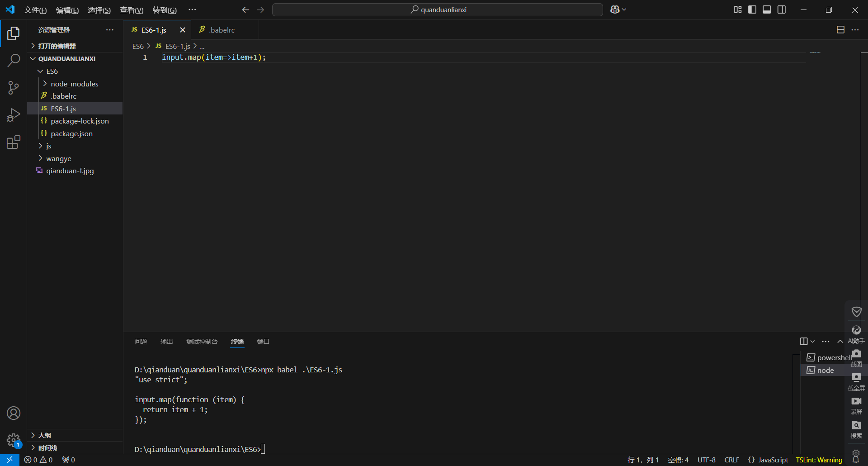Open the Search view in activity bar
Screen dimensions: 868x466
click(14, 61)
